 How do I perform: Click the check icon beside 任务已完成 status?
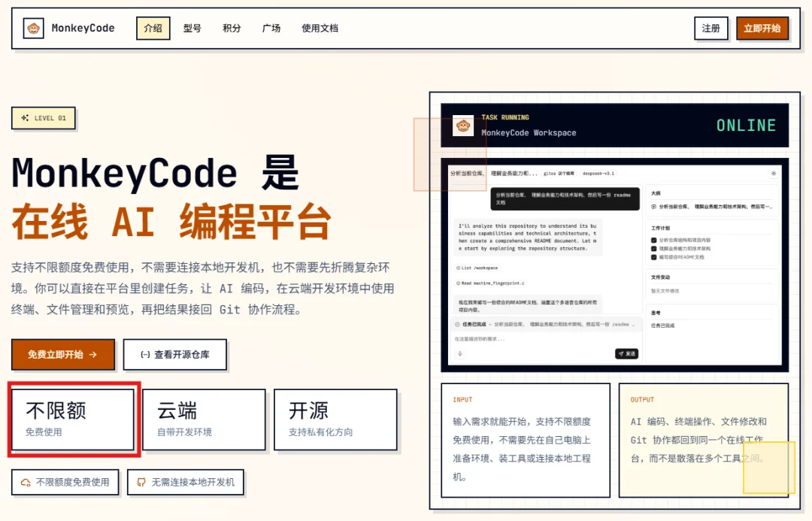tap(457, 324)
